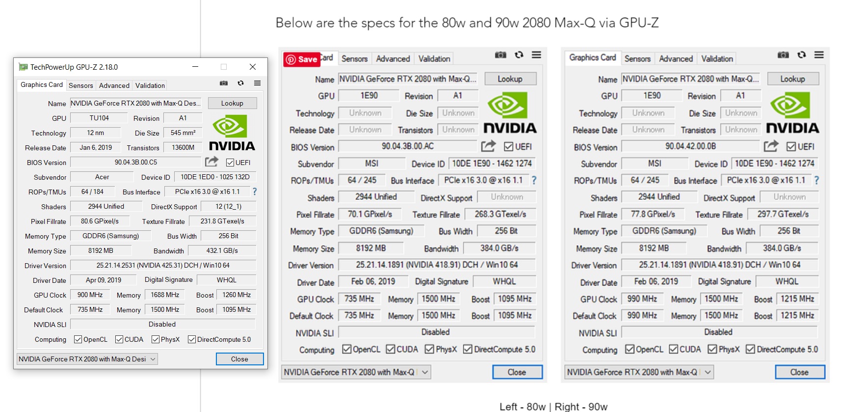868x412 pixels.
Task: Open the hamburger menu in the middle 80w GPU-Z panel
Action: click(x=536, y=55)
